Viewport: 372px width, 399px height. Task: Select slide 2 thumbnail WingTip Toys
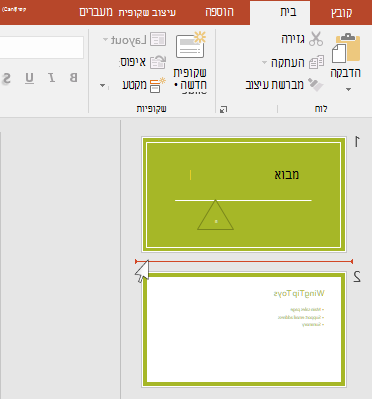click(x=244, y=330)
